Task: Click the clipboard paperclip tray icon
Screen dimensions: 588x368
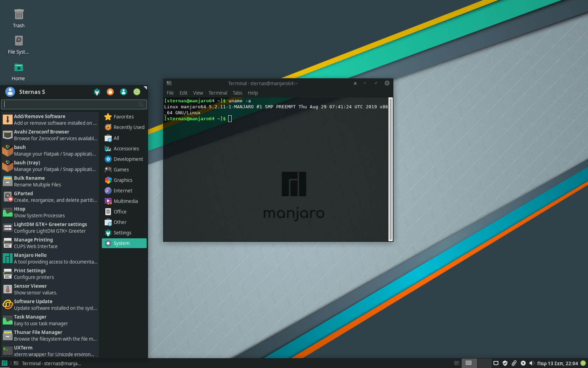Action: [x=514, y=363]
